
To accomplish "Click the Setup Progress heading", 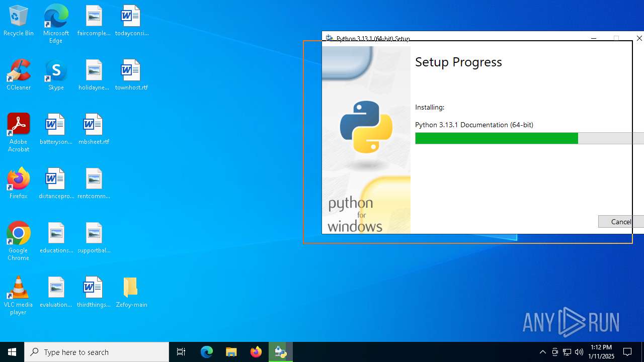I will click(458, 62).
